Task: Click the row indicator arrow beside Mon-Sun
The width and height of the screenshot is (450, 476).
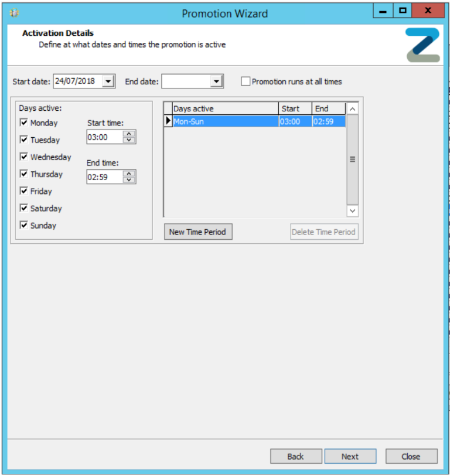Action: pos(168,121)
